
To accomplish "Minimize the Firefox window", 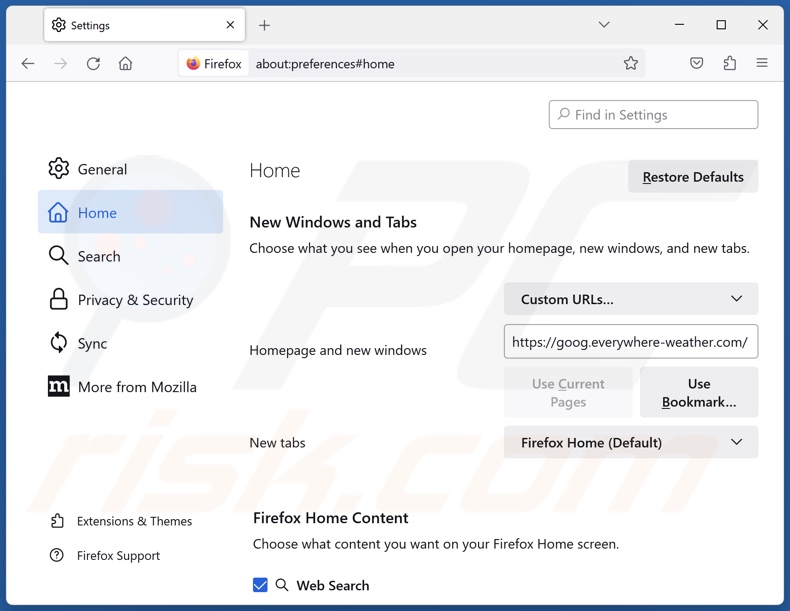I will click(x=679, y=25).
